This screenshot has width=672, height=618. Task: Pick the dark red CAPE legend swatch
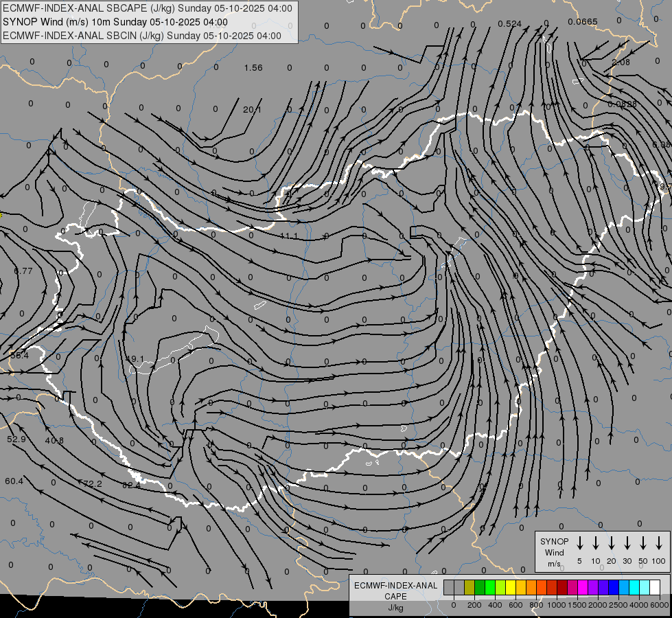pos(563,587)
